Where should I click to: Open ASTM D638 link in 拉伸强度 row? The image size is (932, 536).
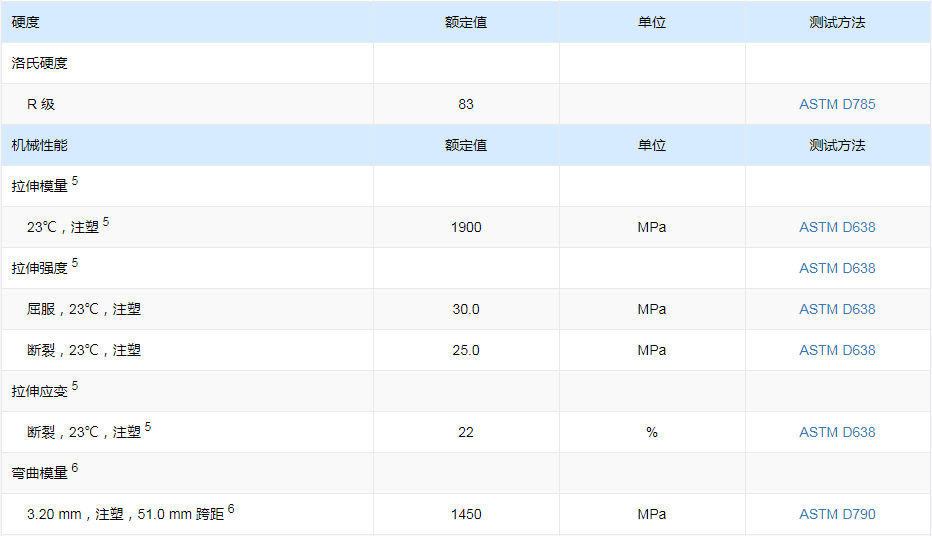click(x=837, y=268)
